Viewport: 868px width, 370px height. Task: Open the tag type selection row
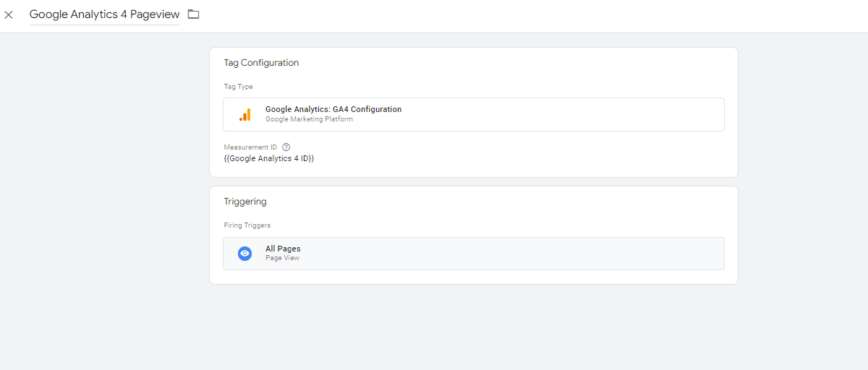474,114
